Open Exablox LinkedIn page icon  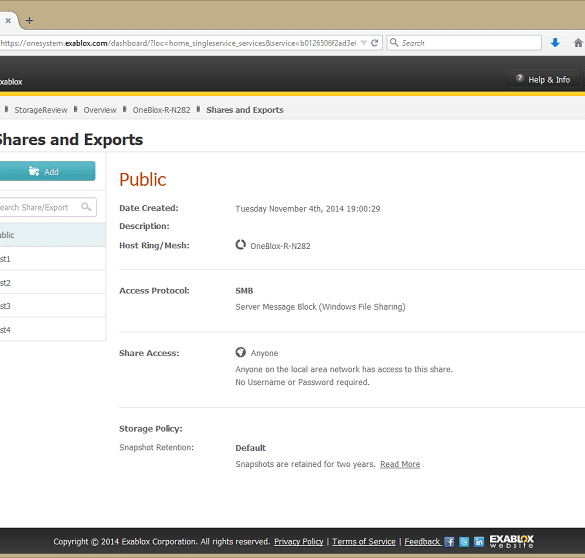pyautogui.click(x=479, y=542)
